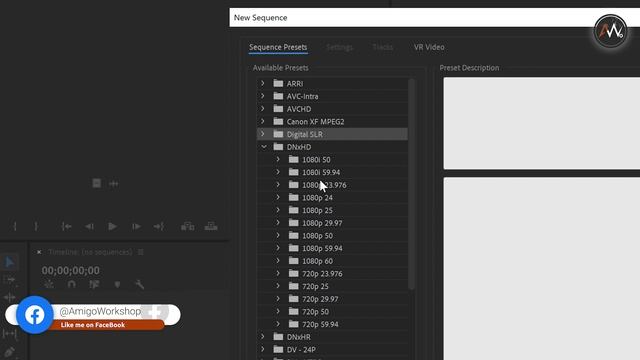The height and width of the screenshot is (360, 640).
Task: Click the Lift button
Action: [x=187, y=226]
